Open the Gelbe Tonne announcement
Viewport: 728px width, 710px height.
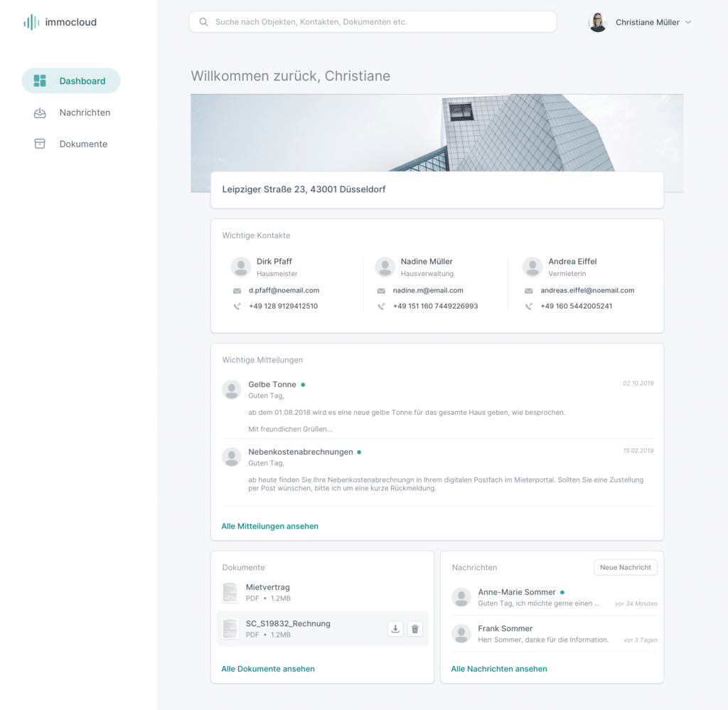(x=272, y=384)
